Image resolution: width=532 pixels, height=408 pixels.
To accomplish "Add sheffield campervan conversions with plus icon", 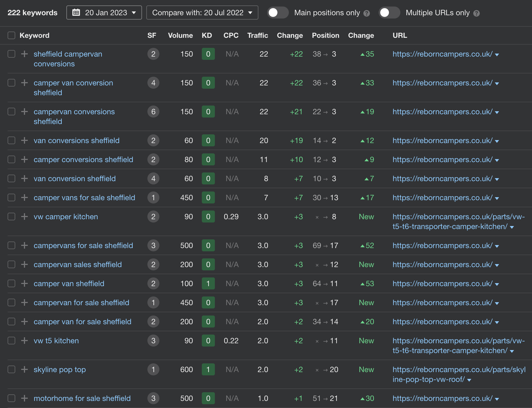I will (24, 54).
